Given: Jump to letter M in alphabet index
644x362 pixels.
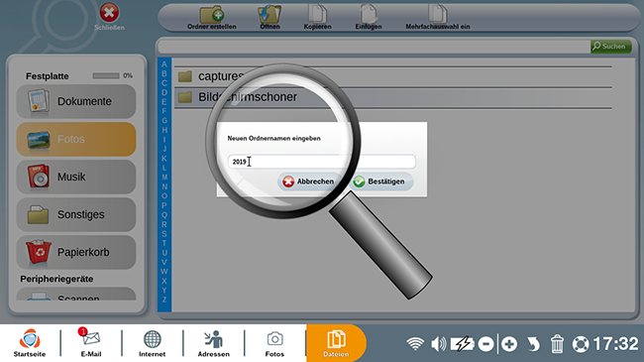Looking at the screenshot, I should [x=164, y=178].
